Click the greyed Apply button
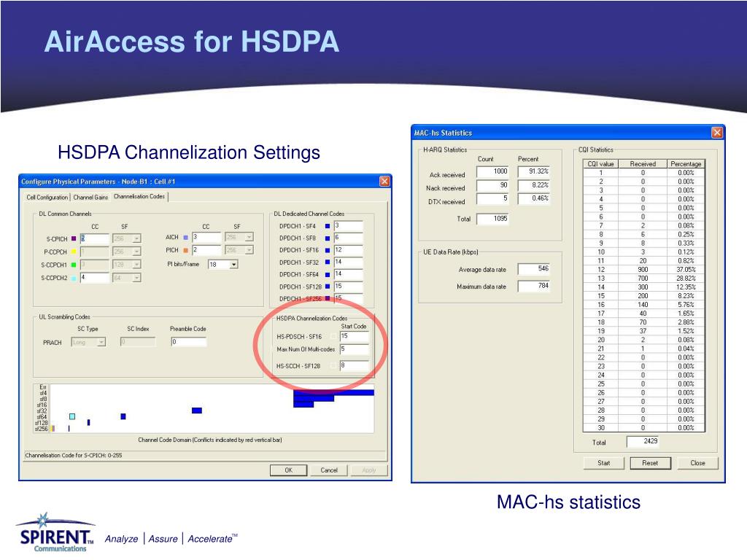The image size is (747, 560). click(368, 470)
